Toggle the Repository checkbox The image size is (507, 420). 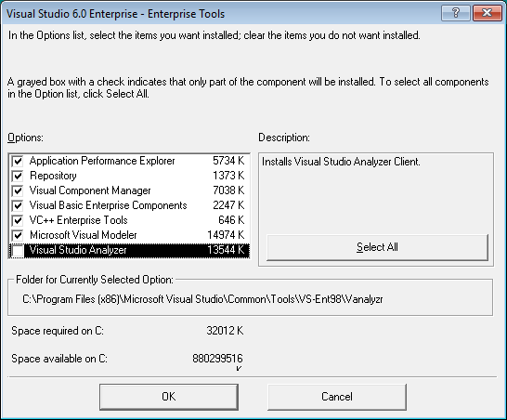click(18, 176)
